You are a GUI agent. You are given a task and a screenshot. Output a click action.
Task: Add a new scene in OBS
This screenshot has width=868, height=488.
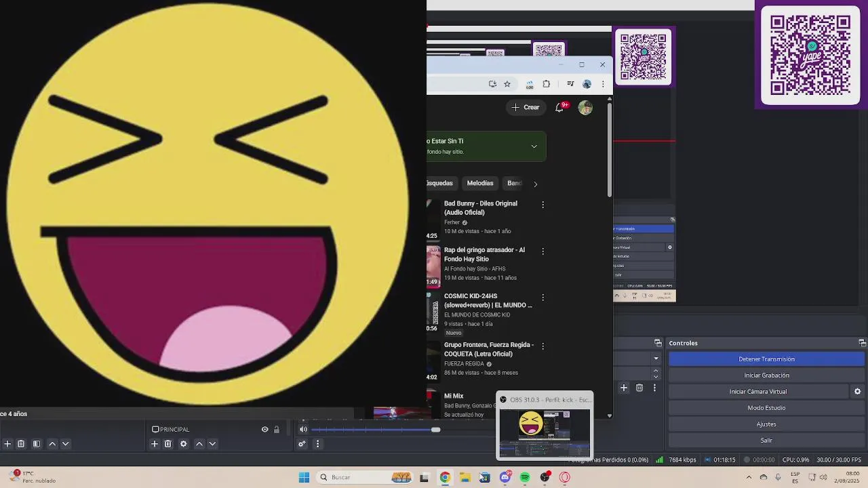pyautogui.click(x=7, y=444)
